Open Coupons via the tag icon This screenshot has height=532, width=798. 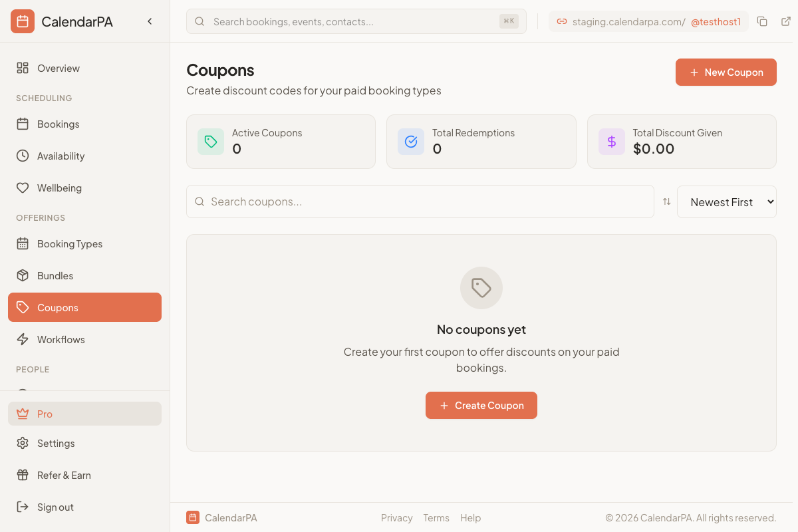pos(22,307)
